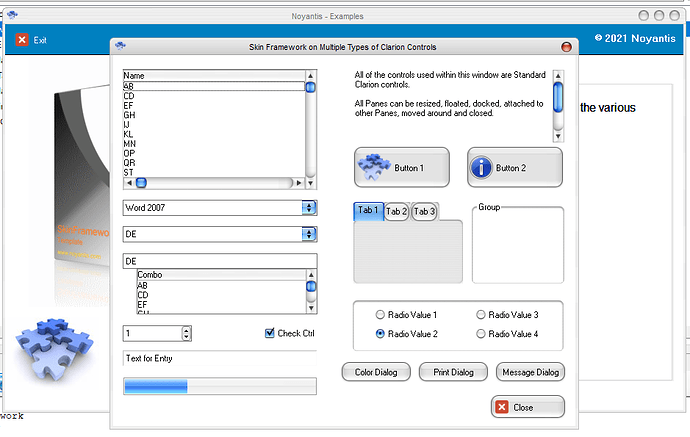The height and width of the screenshot is (437, 690).
Task: Click the DE combo entry field
Action: click(220, 261)
